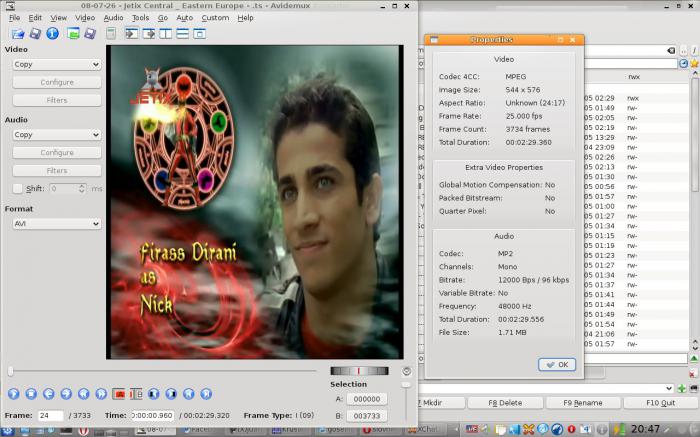Viewport: 700px width, 437px height.
Task: Click selection B value 003733 button
Action: coord(367,416)
